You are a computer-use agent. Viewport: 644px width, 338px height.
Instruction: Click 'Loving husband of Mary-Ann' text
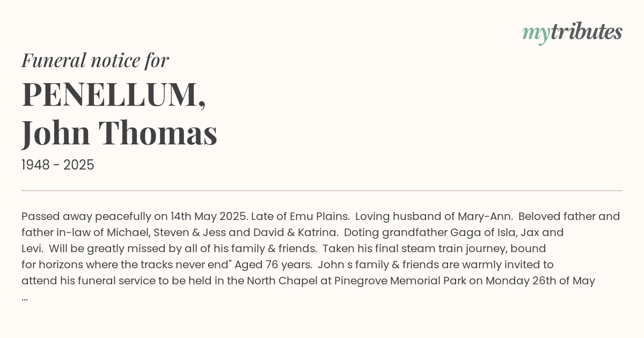tap(434, 216)
